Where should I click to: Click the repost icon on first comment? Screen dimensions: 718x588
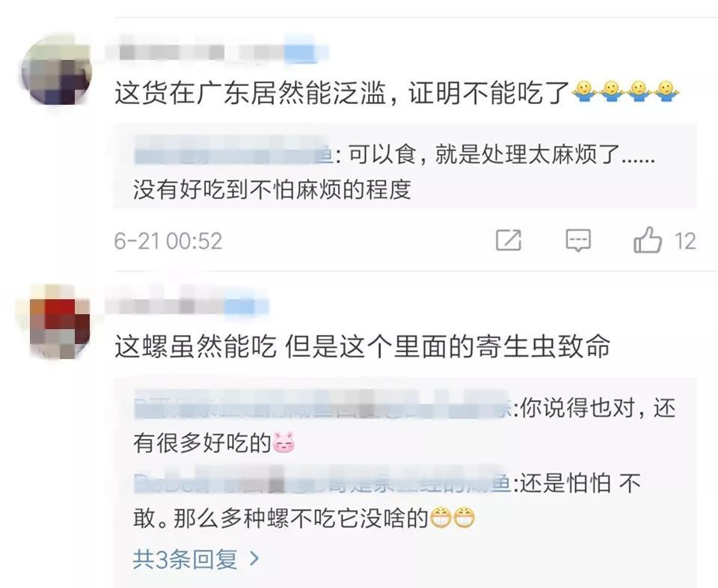pyautogui.click(x=509, y=239)
